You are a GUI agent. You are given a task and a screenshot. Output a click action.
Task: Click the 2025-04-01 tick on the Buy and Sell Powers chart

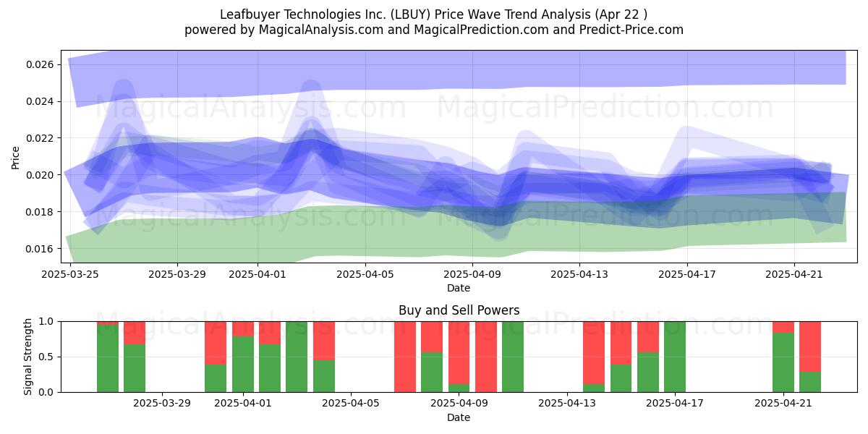[x=243, y=404]
